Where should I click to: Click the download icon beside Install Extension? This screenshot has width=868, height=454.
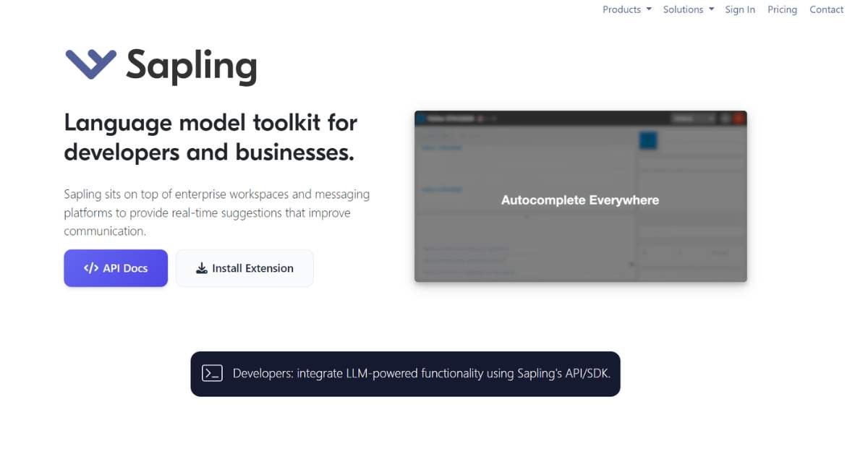[202, 268]
